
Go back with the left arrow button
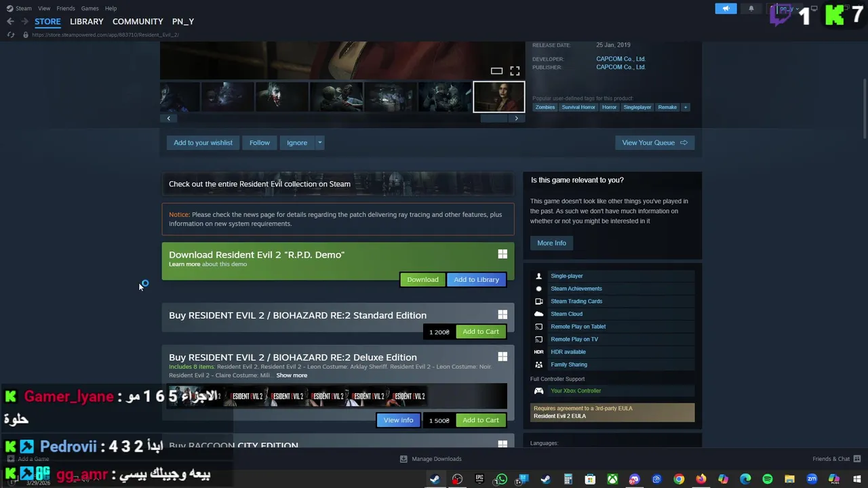pos(10,22)
